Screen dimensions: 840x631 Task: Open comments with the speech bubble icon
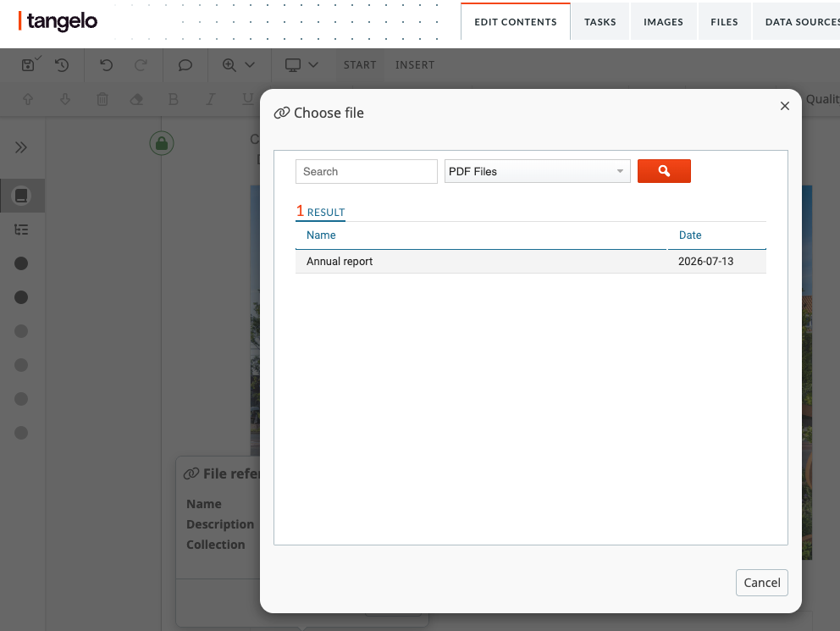[185, 65]
